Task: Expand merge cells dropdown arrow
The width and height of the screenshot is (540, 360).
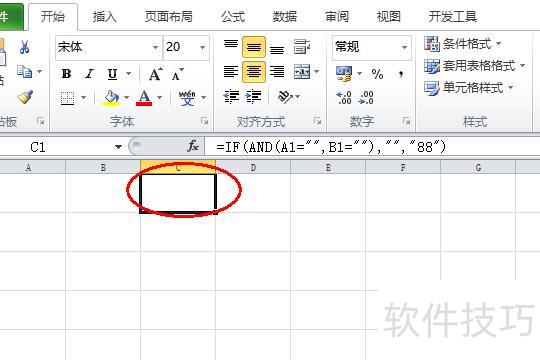Action: (316, 72)
